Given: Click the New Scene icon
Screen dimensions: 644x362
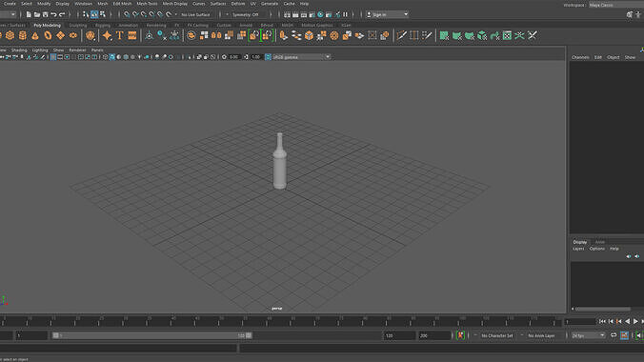Looking at the screenshot, I should (29, 14).
